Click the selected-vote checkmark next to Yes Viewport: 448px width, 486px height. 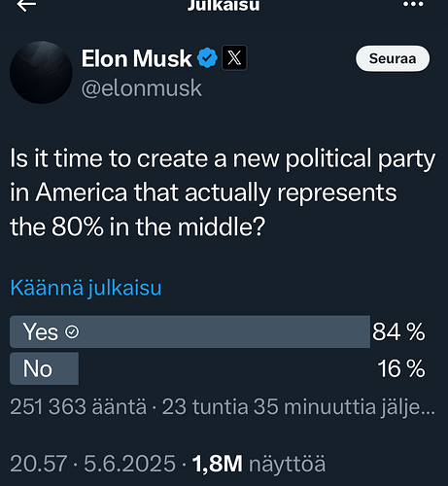72,332
